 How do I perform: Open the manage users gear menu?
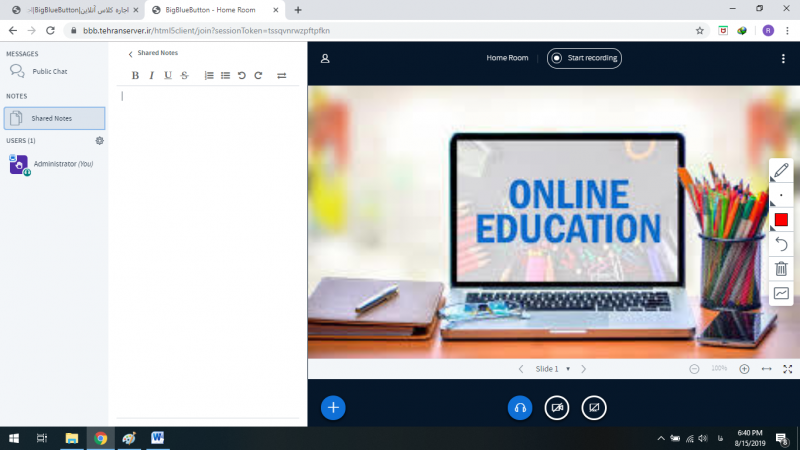pos(99,141)
